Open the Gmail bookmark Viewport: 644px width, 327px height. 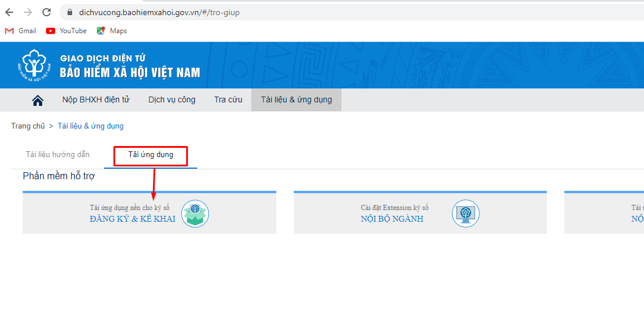coord(21,31)
